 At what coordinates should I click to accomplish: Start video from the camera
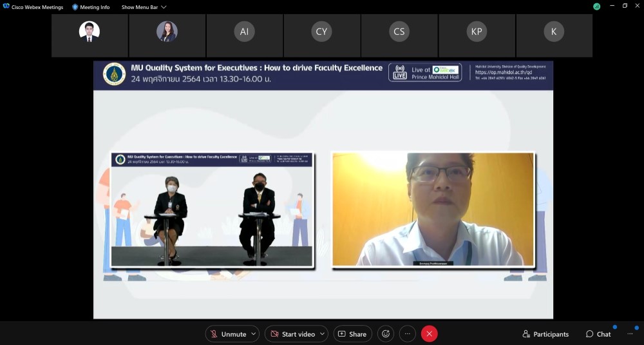[x=292, y=334]
